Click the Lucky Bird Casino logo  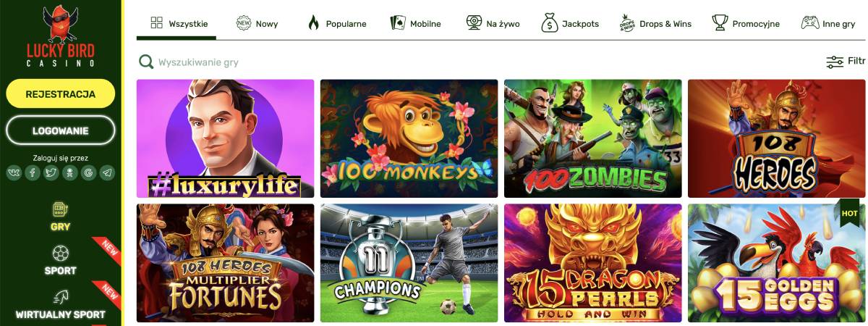click(x=61, y=36)
